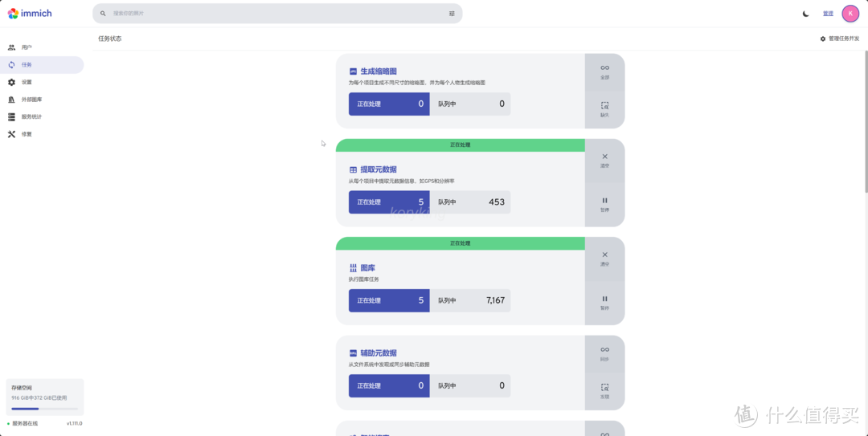Click 管理任务并发 (manage job concurrency)

coord(840,39)
